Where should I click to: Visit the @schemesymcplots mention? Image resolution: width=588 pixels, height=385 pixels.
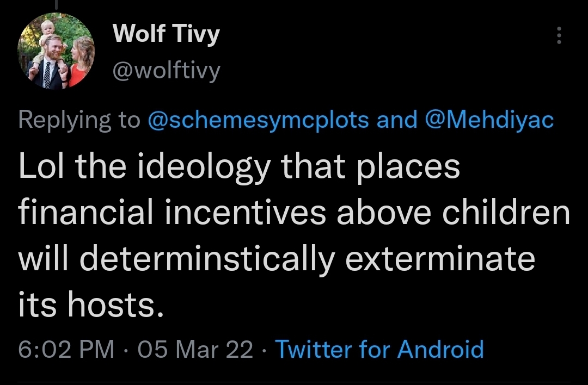point(259,120)
